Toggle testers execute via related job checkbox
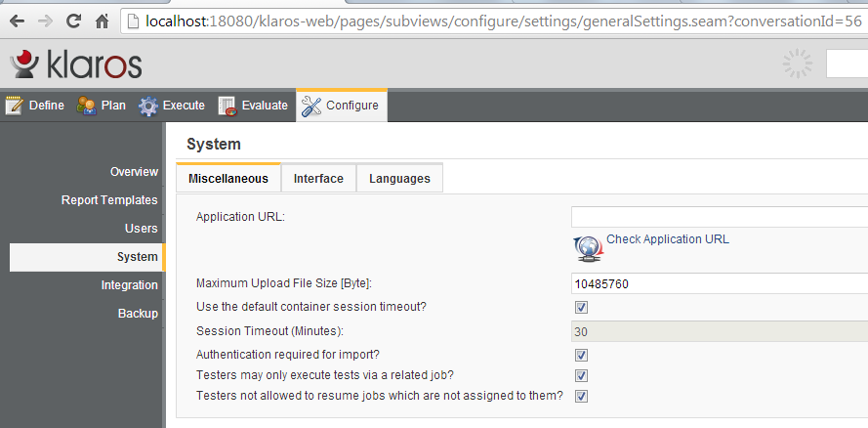Viewport: 868px width, 428px height. click(581, 375)
